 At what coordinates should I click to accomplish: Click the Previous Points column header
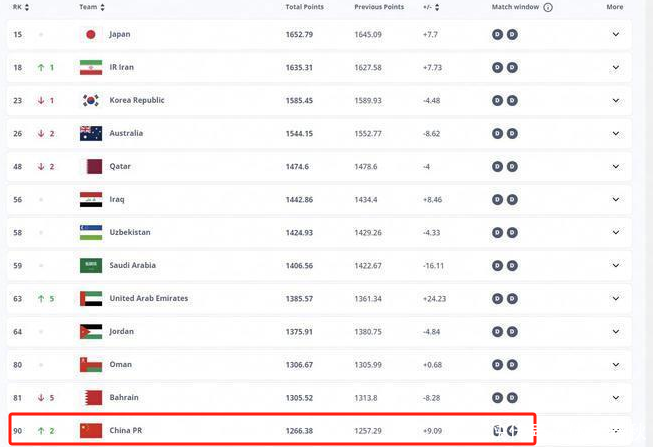pos(378,7)
